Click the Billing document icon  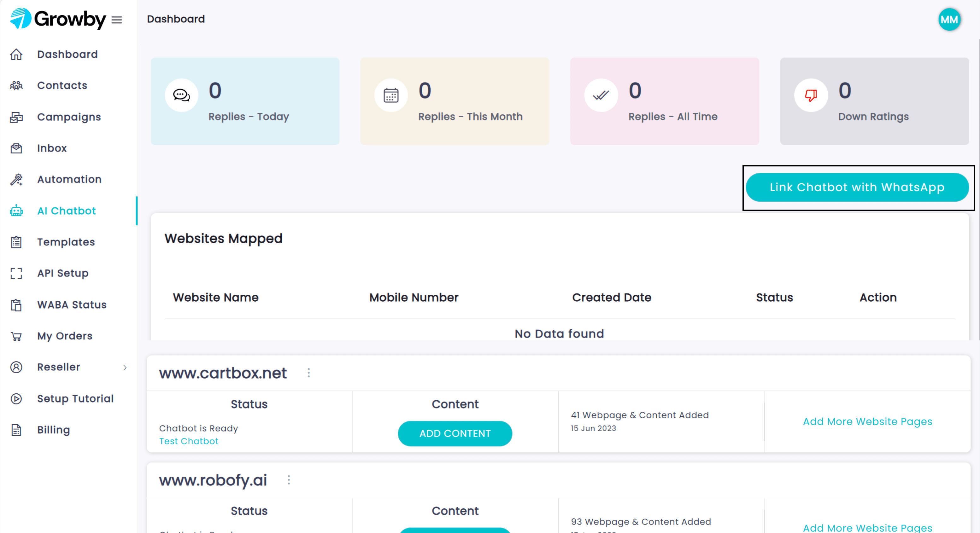pyautogui.click(x=16, y=430)
